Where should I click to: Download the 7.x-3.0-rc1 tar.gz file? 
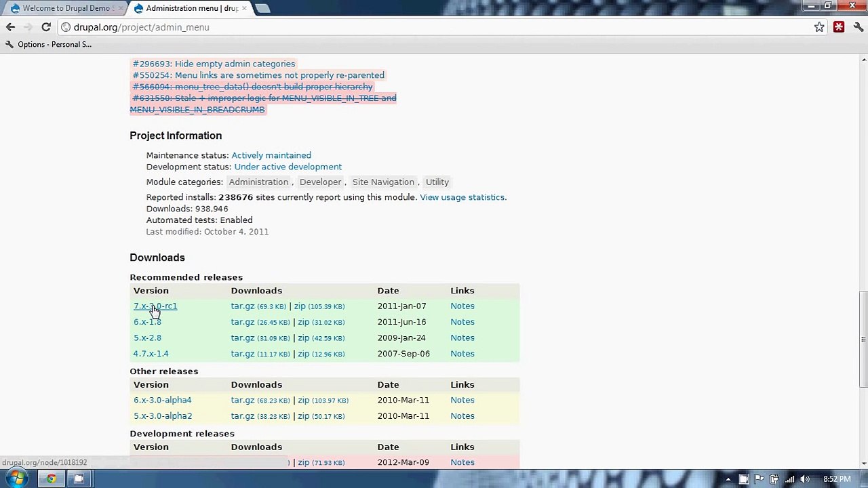tap(243, 306)
